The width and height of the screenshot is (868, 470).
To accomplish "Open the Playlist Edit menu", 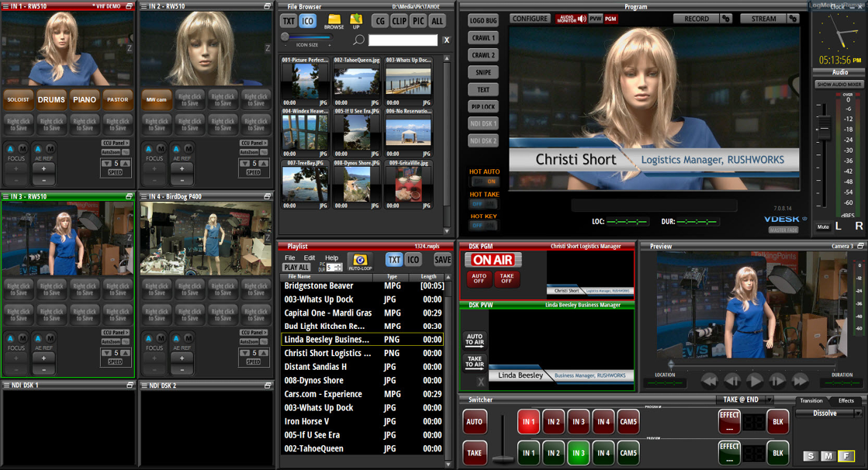I will tap(309, 257).
